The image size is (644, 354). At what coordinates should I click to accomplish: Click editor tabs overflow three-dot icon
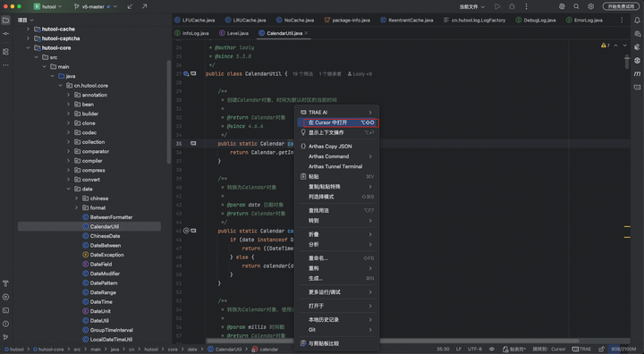(622, 21)
